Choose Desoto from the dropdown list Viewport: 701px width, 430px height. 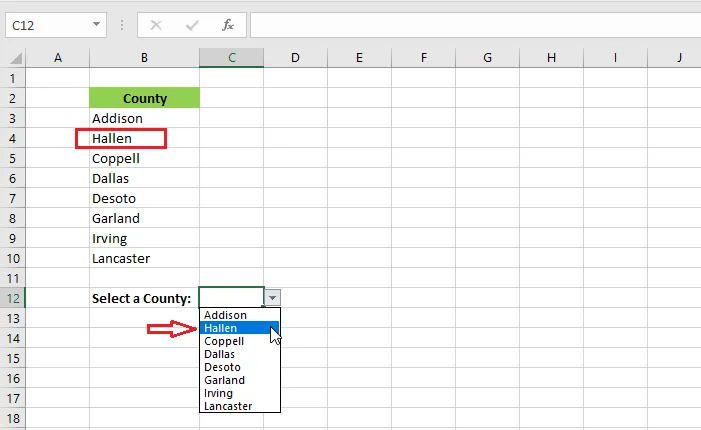point(240,367)
